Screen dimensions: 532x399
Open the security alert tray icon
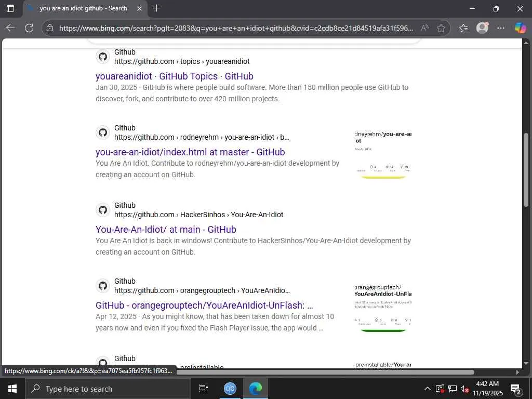[440, 389]
